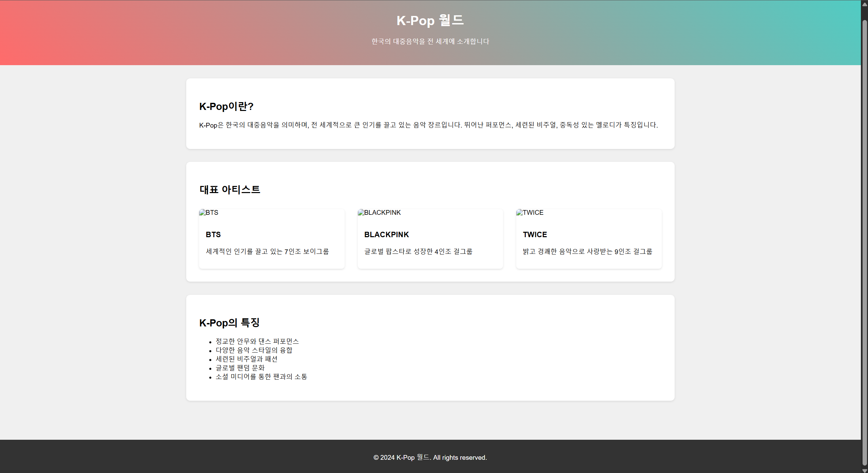
Task: Click the scrollbar down arrow
Action: click(x=865, y=470)
